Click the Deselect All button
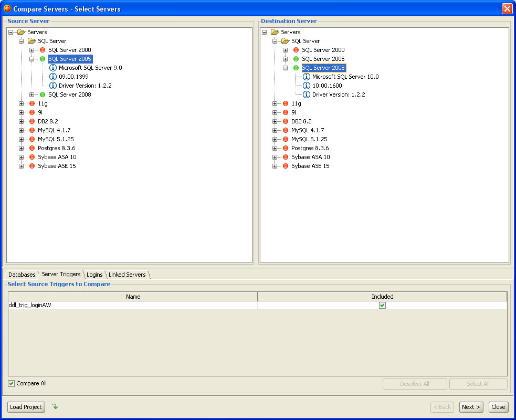The width and height of the screenshot is (516, 420). (x=415, y=384)
